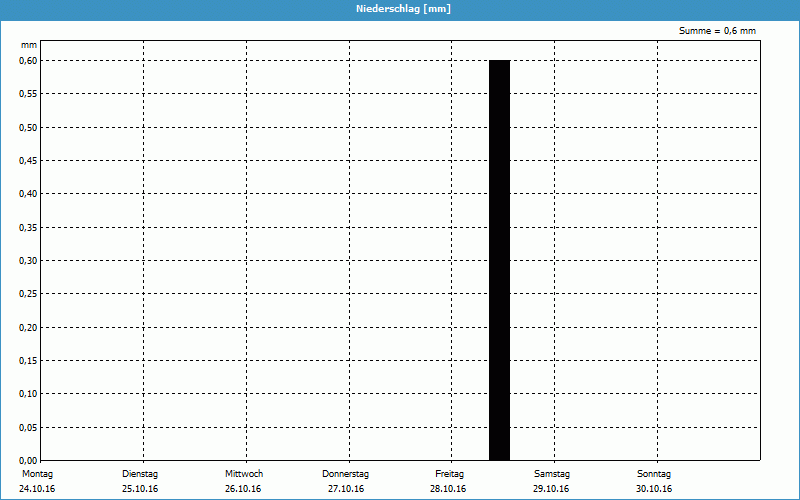Screen dimensions: 800x500
Task: Select the date 26.10.16
Action: [243, 489]
